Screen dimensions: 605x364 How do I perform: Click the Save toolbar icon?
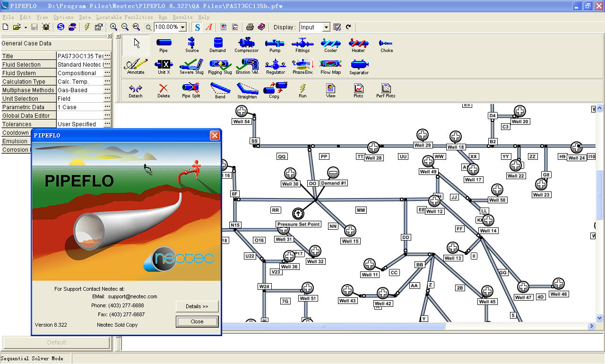point(35,27)
